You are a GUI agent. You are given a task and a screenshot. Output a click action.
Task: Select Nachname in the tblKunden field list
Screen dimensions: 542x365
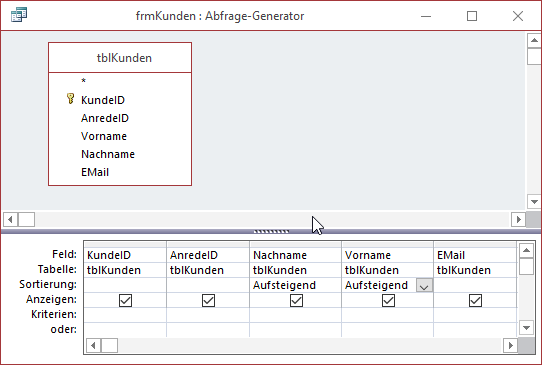[108, 154]
